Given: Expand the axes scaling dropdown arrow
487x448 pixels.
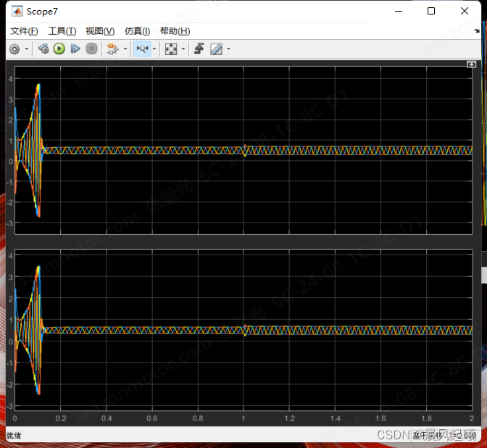Looking at the screenshot, I should [183, 49].
